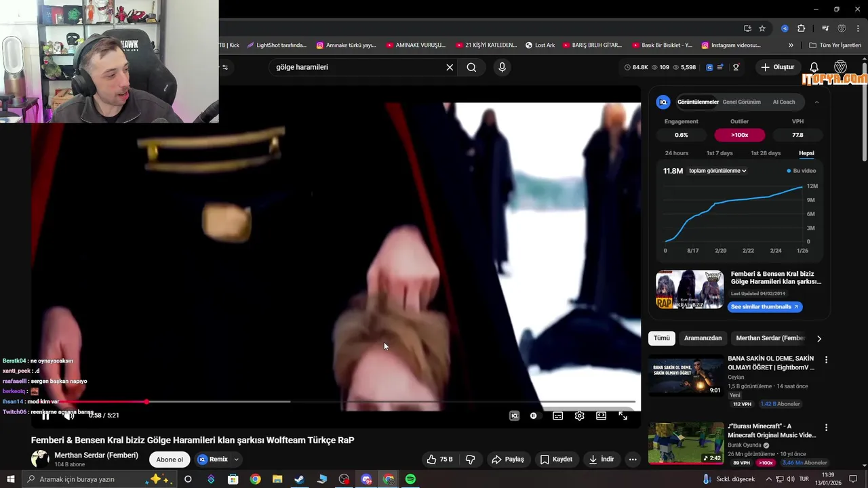Open BANA SAKİN OL DEME video thumbnail
The height and width of the screenshot is (488, 868).
point(686,376)
